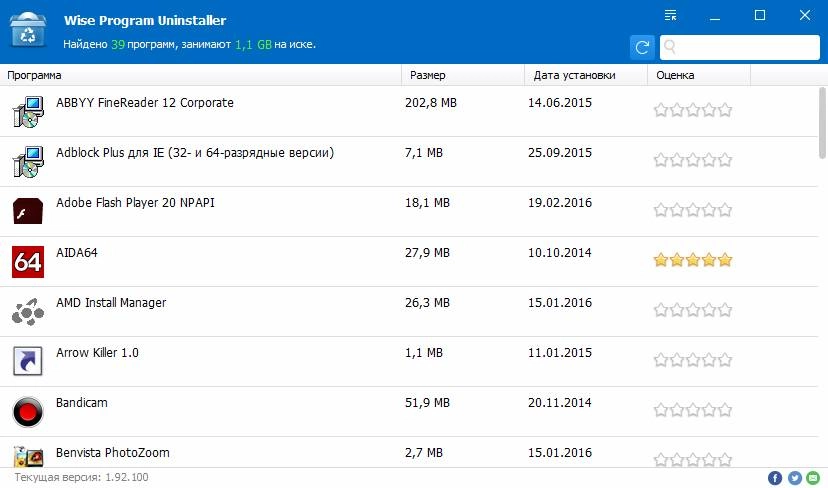828x488 pixels.
Task: Rate Bandicam with the stars
Action: [x=693, y=409]
